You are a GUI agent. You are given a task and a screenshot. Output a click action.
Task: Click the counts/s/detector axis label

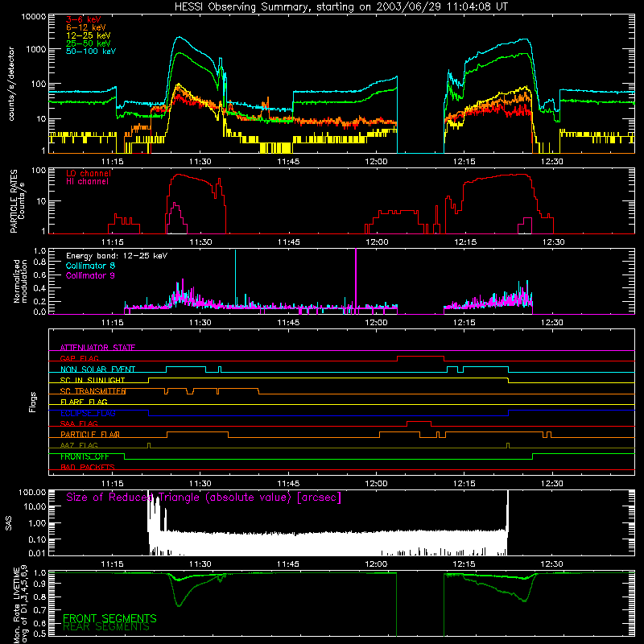click(11, 84)
